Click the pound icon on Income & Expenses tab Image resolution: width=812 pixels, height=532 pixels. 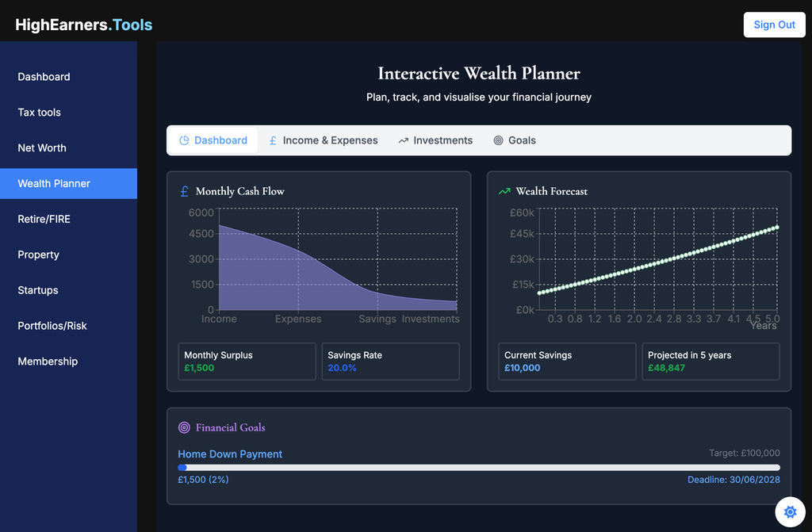(x=273, y=140)
